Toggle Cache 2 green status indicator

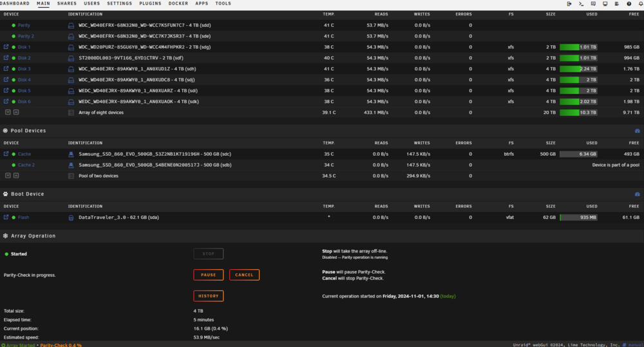(14, 165)
